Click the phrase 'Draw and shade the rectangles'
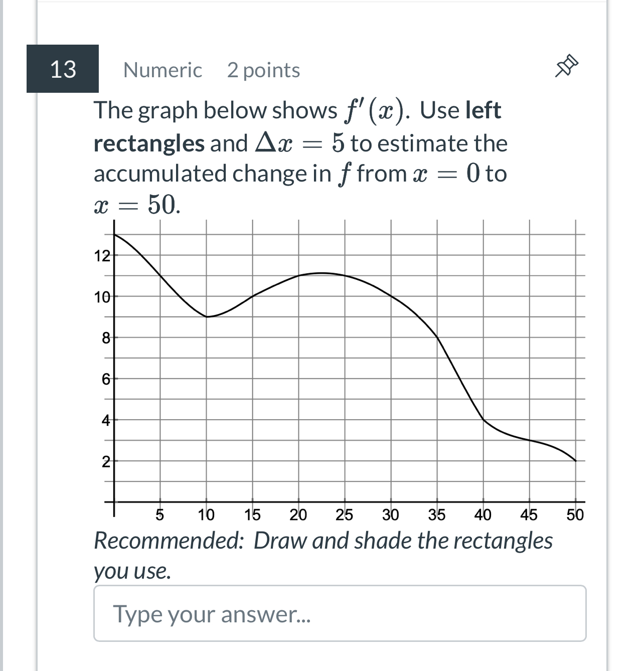The height and width of the screenshot is (671, 644). pyautogui.click(x=404, y=541)
